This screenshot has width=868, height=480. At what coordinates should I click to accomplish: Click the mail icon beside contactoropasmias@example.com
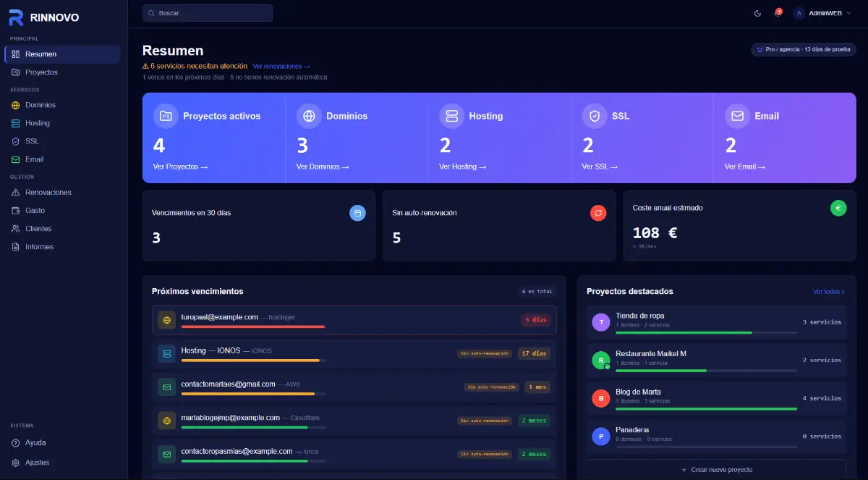(x=167, y=455)
